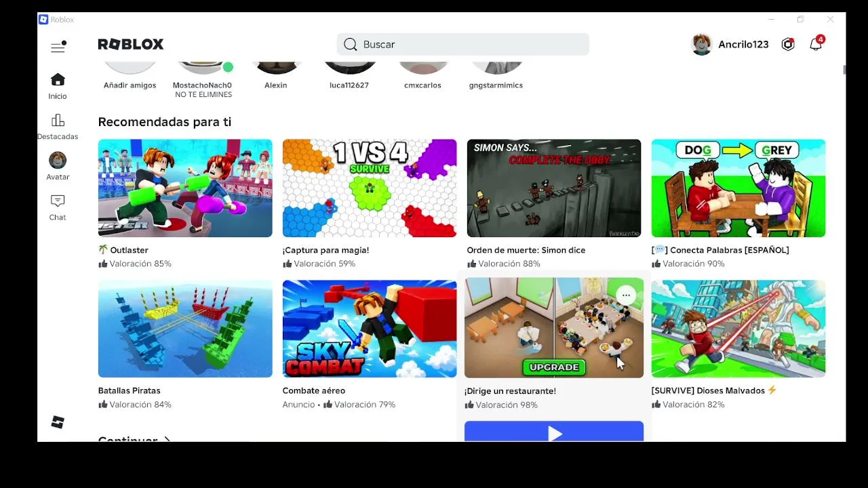Click the Roblox Studio icon at sidebar bottom
This screenshot has width=868, height=488.
pos(58,422)
